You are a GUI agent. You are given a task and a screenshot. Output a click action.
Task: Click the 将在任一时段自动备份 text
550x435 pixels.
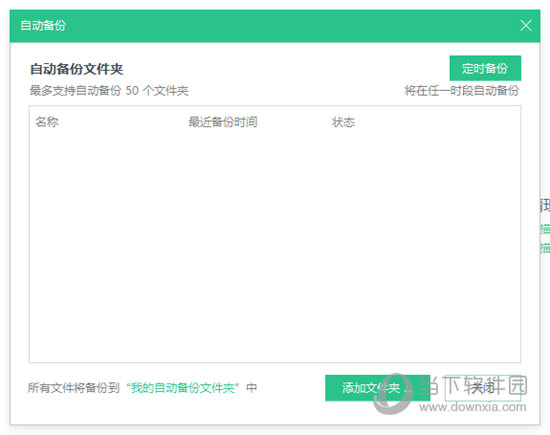(462, 91)
